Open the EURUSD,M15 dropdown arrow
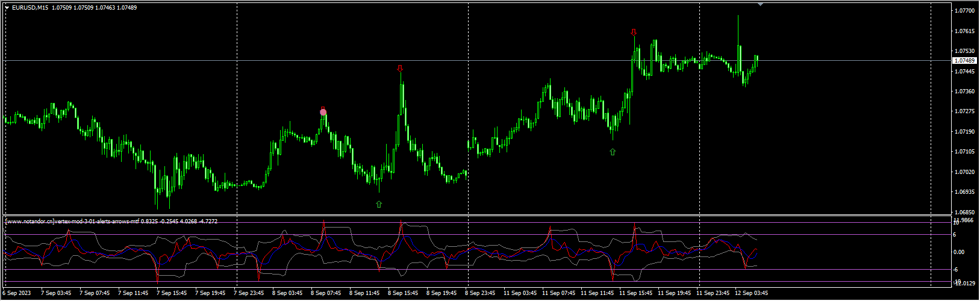This screenshot has width=980, height=301. [x=7, y=8]
